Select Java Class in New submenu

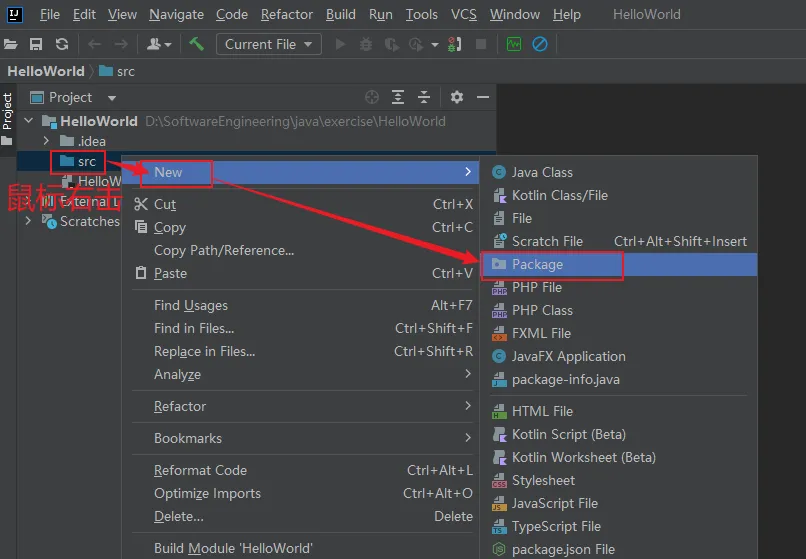coord(619,172)
